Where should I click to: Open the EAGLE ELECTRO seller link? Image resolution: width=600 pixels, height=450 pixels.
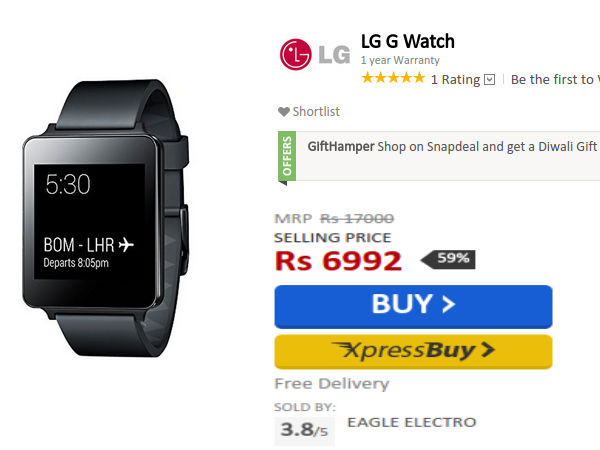411,422
